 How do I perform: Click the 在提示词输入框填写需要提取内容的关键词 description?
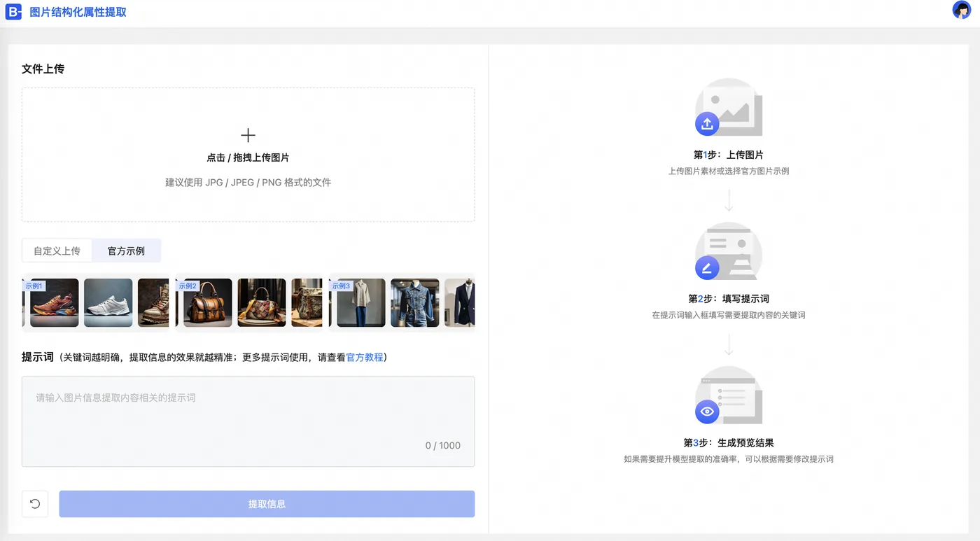point(729,316)
